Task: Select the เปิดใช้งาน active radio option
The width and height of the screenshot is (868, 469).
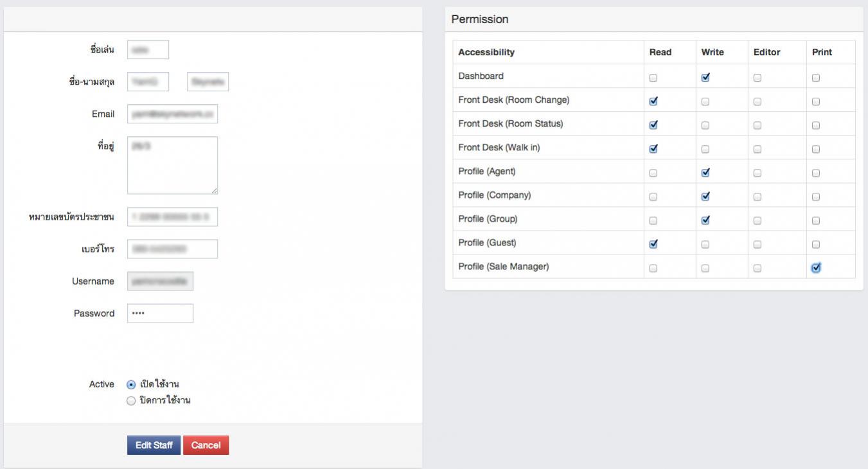Action: pos(131,384)
